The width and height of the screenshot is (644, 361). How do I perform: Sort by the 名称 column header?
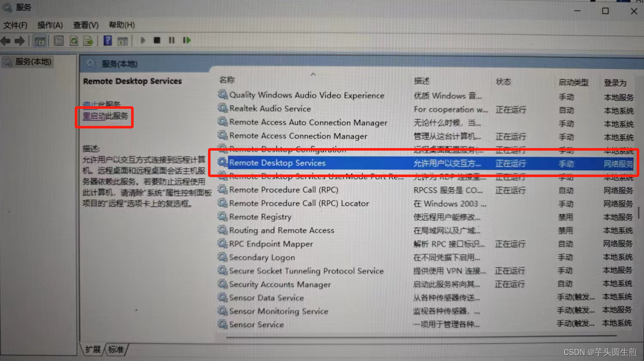pos(227,80)
